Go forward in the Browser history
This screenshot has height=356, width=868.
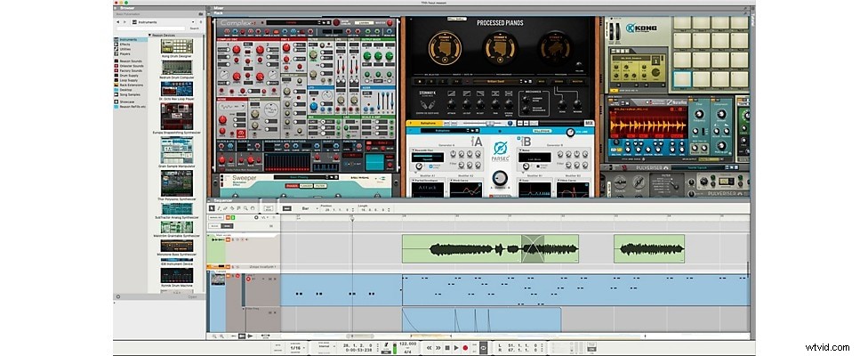point(125,22)
